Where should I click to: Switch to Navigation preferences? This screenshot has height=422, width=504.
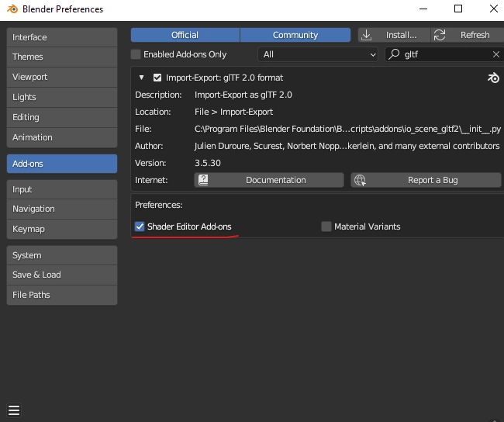pos(62,209)
